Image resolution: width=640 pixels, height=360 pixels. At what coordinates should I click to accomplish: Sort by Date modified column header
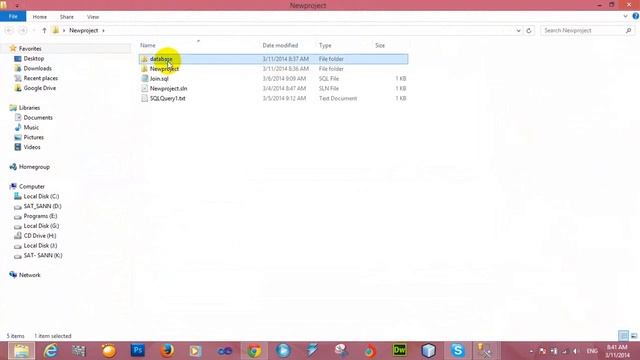tap(280, 45)
